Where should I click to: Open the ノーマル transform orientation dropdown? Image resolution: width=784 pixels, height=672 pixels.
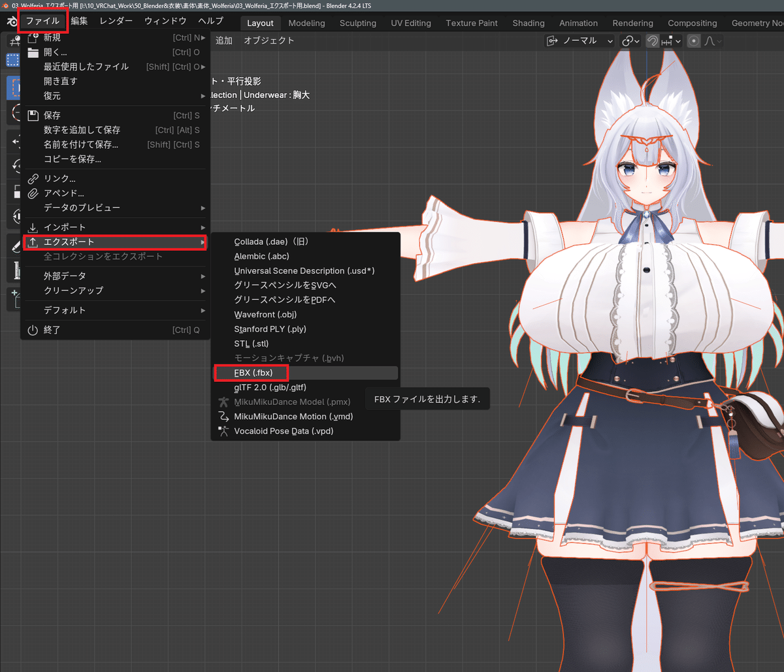580,40
